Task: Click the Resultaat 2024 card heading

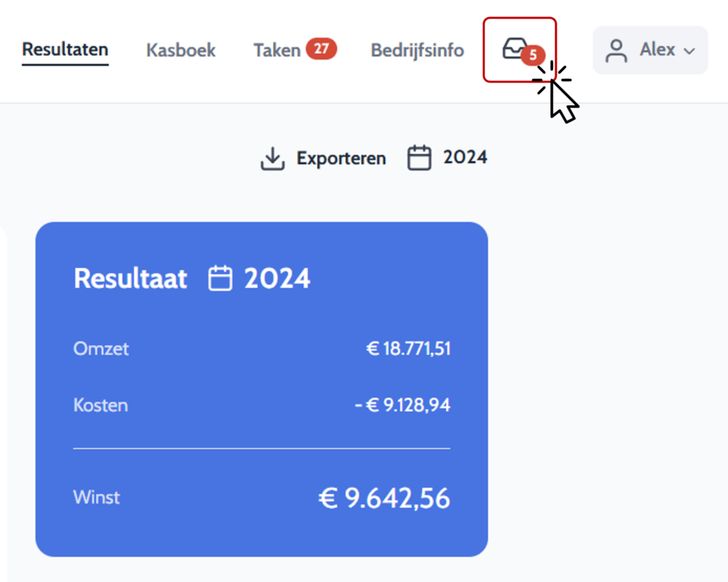Action: [192, 279]
